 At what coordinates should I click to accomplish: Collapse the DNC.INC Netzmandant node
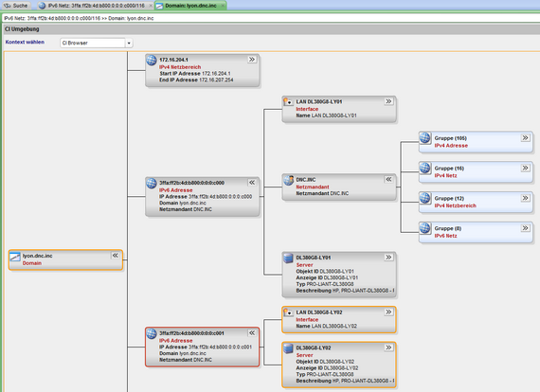click(388, 179)
